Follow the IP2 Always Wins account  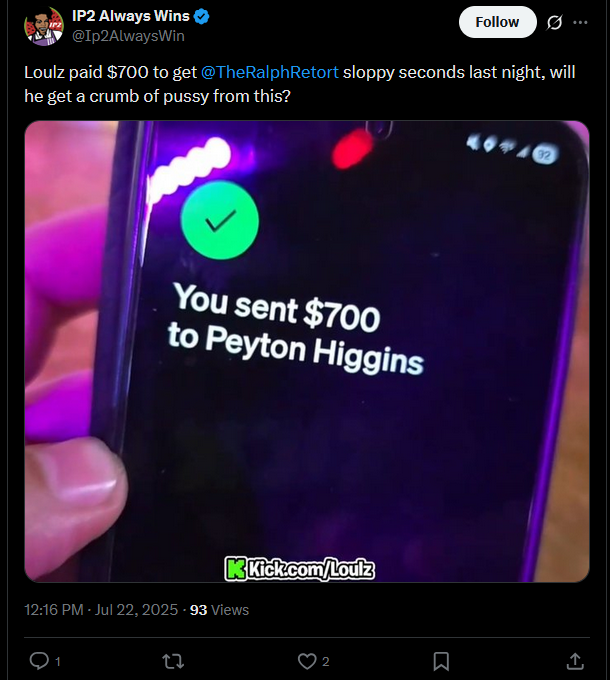pos(497,22)
